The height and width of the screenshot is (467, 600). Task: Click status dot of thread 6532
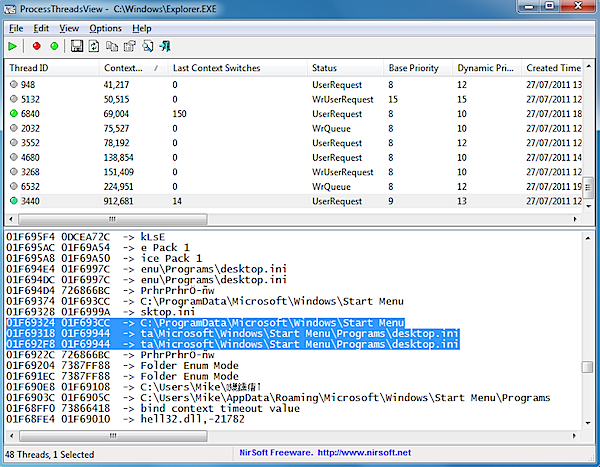[14, 186]
